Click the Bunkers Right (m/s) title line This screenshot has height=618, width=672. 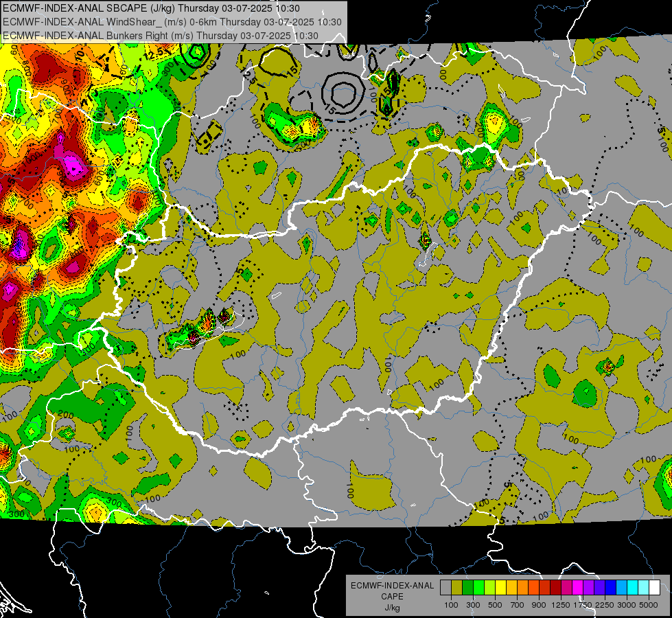(161, 36)
